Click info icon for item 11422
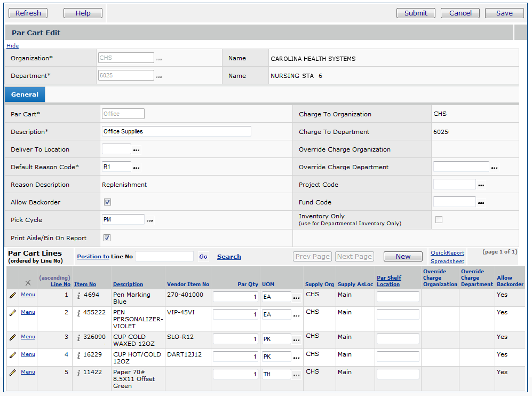Screen dimensions: 532x396 (x=78, y=373)
